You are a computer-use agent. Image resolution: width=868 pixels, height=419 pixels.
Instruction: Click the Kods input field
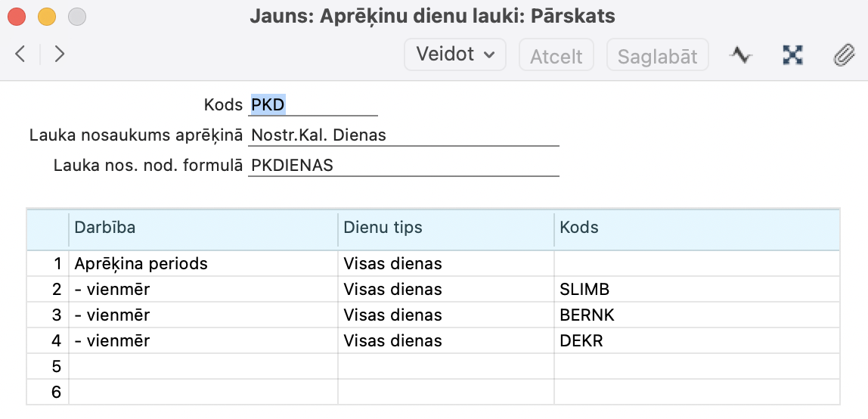[312, 105]
